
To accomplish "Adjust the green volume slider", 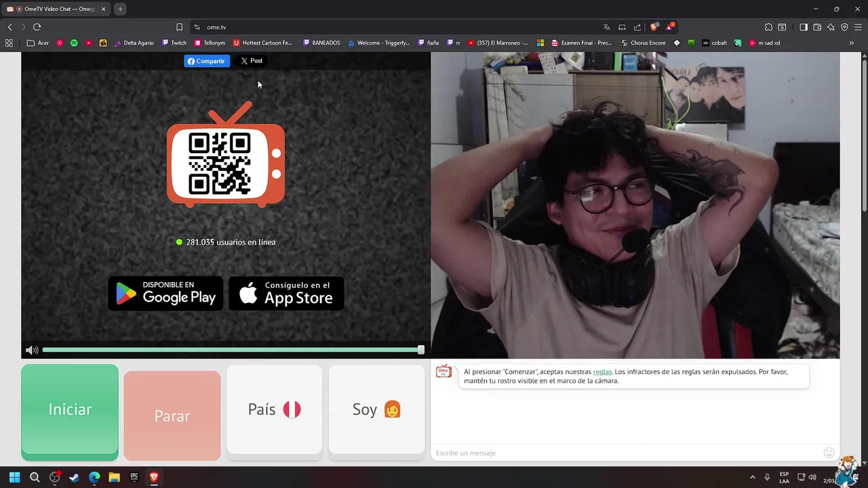I will (x=232, y=350).
